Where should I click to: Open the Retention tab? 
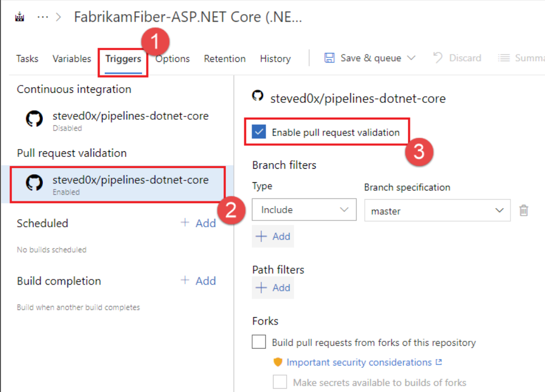225,58
